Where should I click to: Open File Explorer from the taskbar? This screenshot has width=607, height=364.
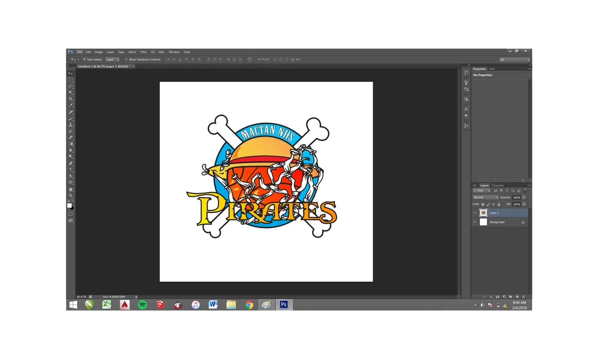pyautogui.click(x=231, y=305)
